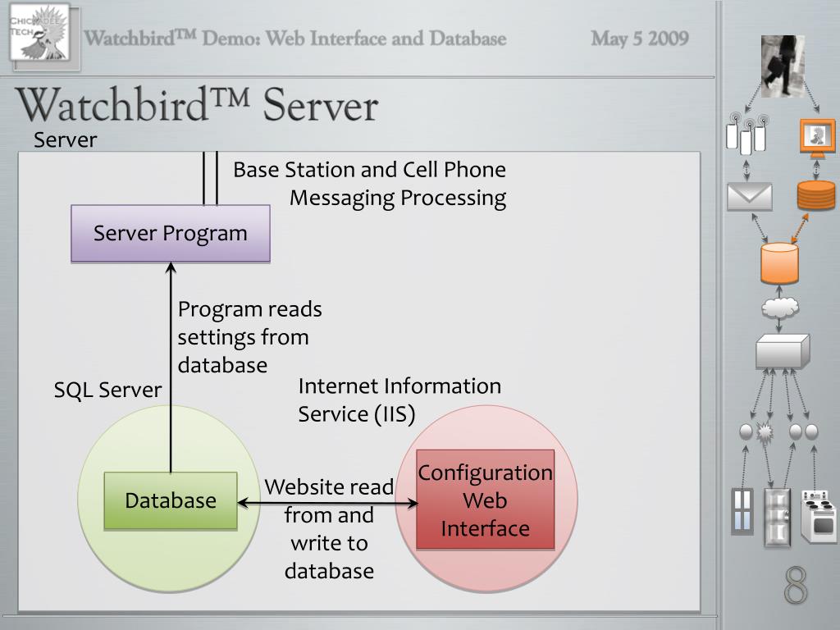Click "Program reads settings from database" text

tap(249, 337)
